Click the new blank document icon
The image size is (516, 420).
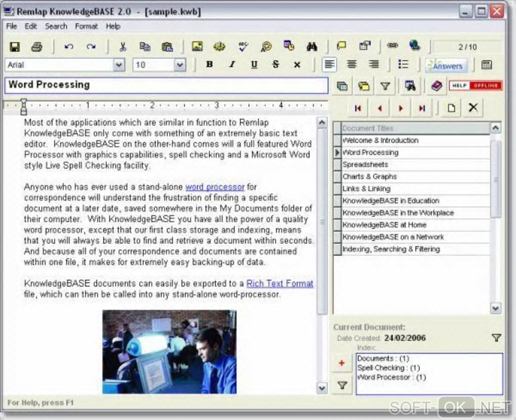(451, 108)
